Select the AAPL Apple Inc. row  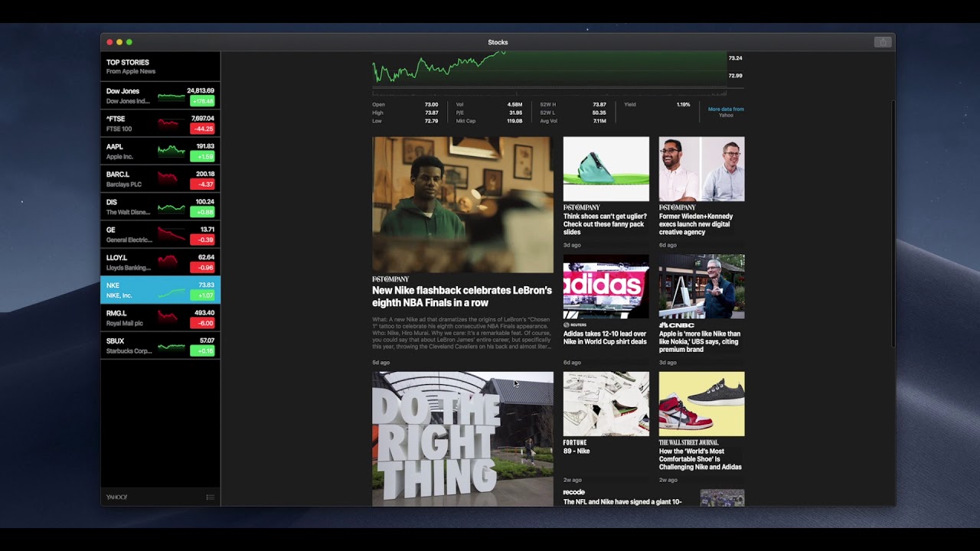tap(160, 152)
